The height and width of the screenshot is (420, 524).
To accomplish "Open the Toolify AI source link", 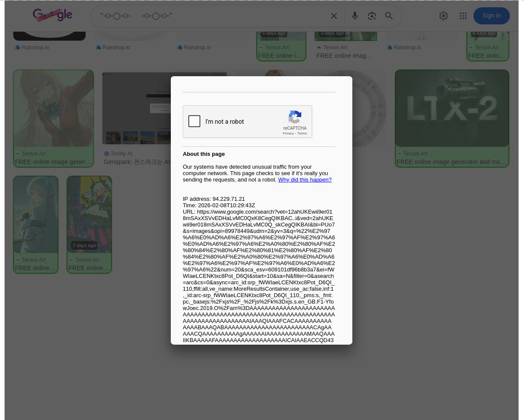I will click(x=121, y=154).
